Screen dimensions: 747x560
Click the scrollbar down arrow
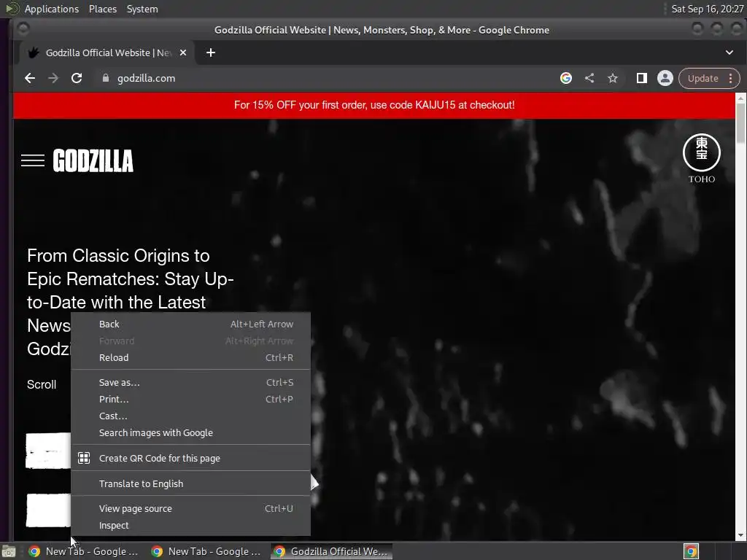(740, 535)
